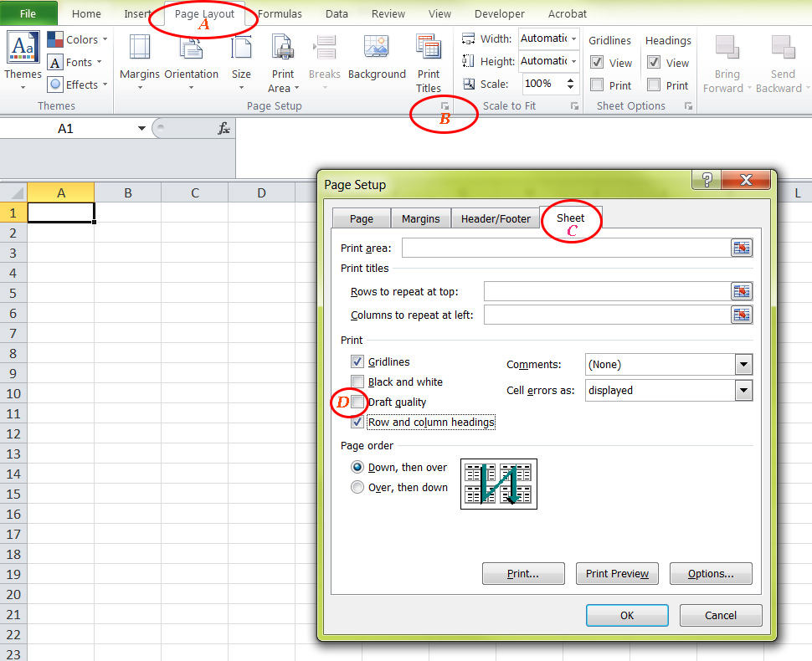
Task: Open the Formulas ribbon tab
Action: (280, 13)
